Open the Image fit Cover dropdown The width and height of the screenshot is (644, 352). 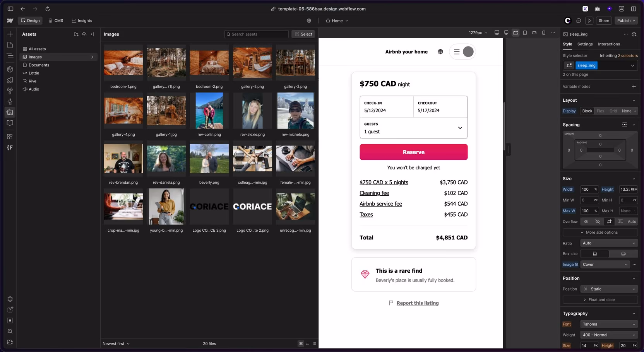click(605, 265)
